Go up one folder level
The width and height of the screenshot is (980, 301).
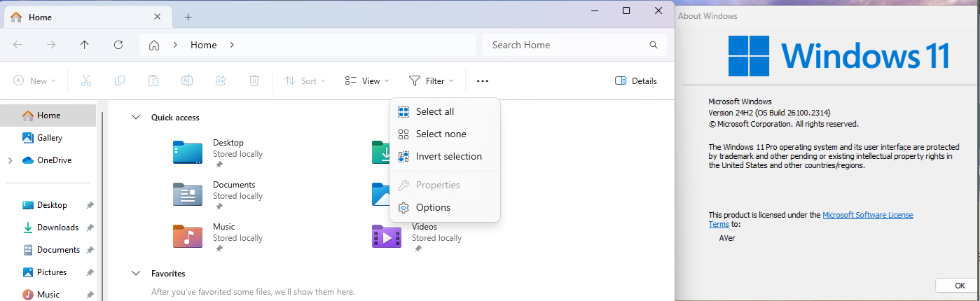click(85, 45)
